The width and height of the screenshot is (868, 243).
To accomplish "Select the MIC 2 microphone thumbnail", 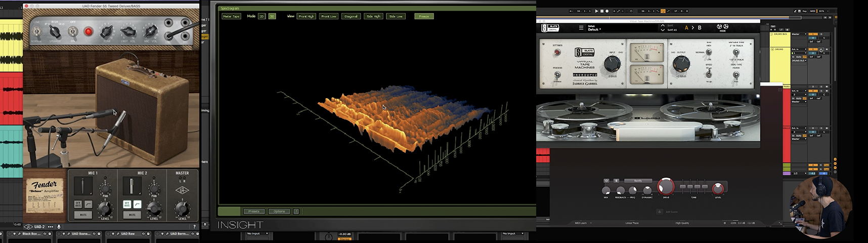I will (132, 186).
